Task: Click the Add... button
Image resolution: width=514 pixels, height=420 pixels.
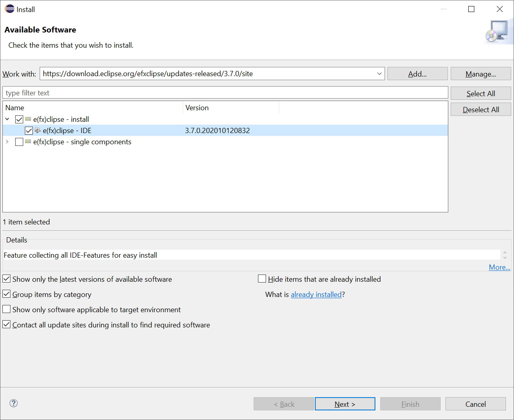Action: point(417,74)
